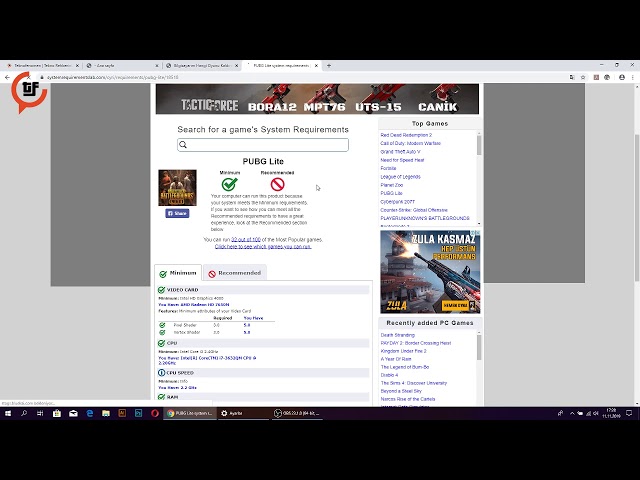
Task: Click the VIDEO CARD green check icon
Action: pos(161,290)
